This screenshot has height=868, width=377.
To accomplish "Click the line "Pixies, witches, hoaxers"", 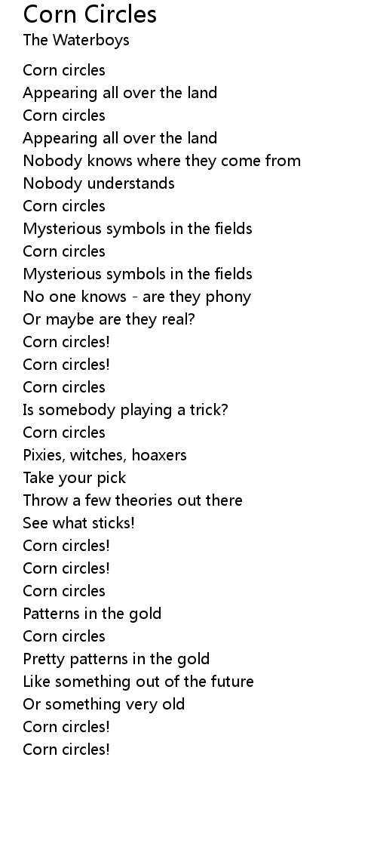I will pos(105,455).
